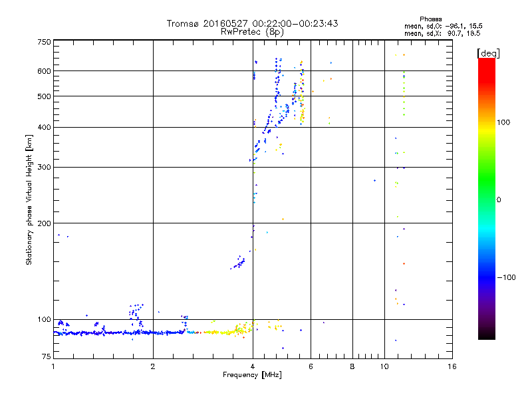Click the frequency axis '1' tick label
This screenshot has height=399, width=532.
click(x=53, y=366)
